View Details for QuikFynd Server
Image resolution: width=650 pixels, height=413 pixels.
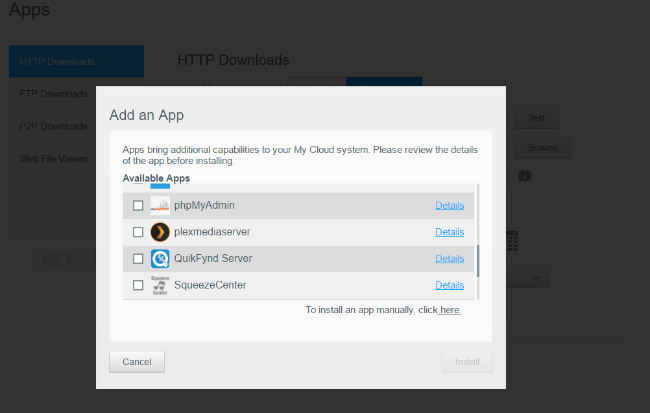[449, 259]
